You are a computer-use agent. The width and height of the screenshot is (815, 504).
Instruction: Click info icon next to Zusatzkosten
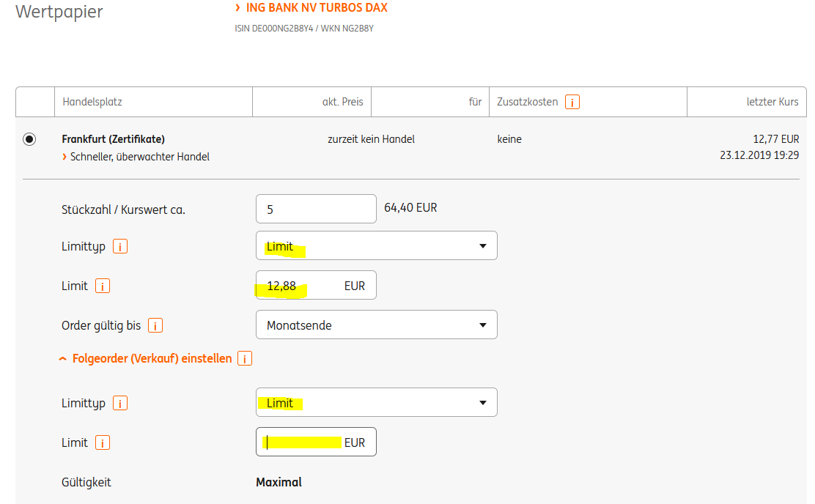pyautogui.click(x=572, y=102)
